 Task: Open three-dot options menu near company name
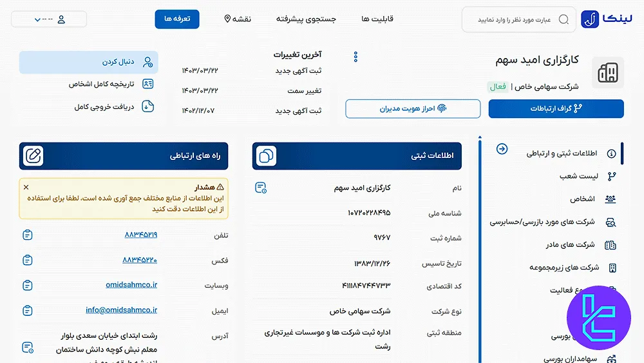click(355, 57)
